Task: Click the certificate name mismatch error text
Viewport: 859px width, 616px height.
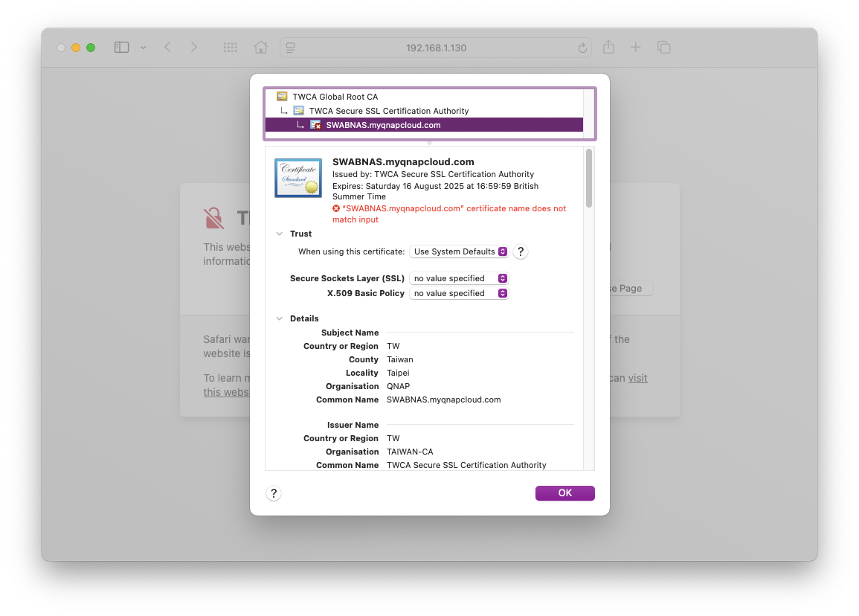Action: [449, 214]
